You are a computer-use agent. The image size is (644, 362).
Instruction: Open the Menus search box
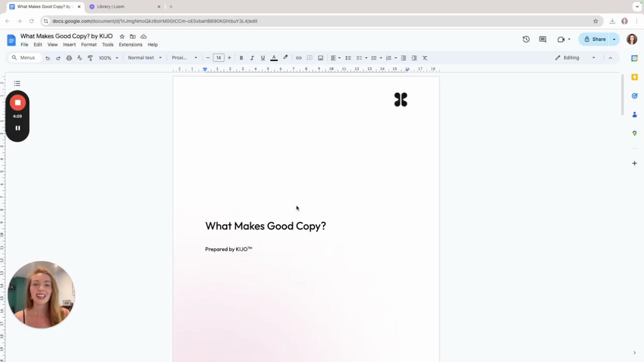(24, 58)
